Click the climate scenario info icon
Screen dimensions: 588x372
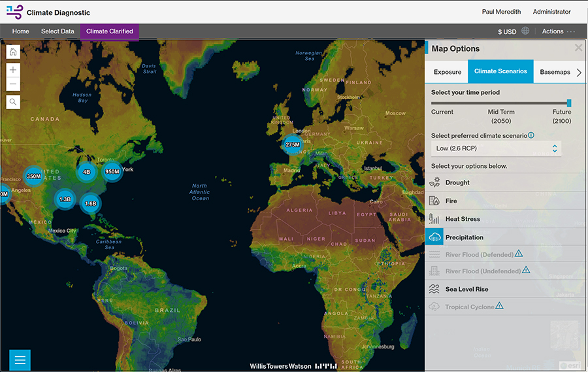531,135
